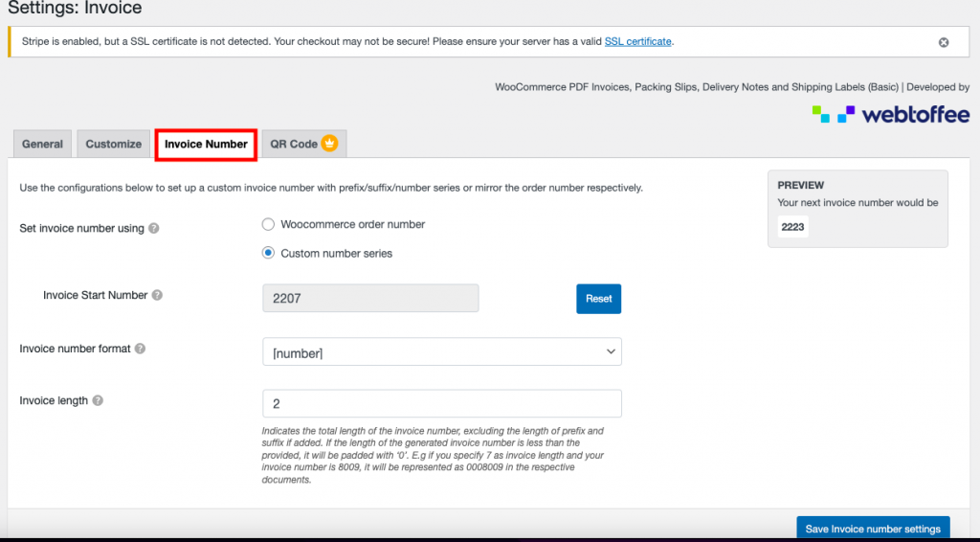Reset the invoice start number

(x=598, y=299)
